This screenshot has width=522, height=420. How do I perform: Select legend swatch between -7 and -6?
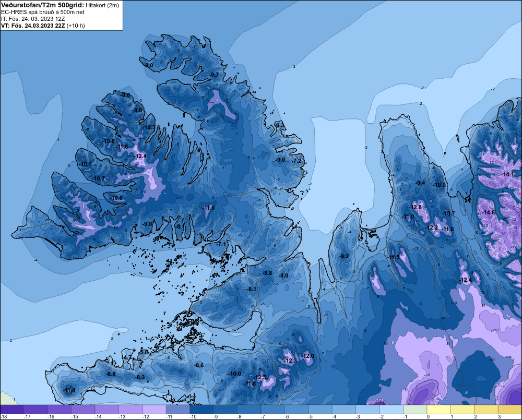tap(272, 409)
